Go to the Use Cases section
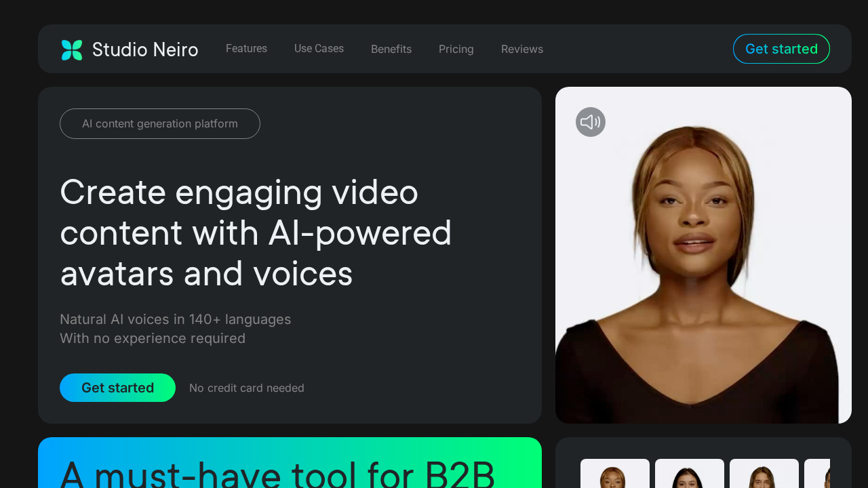This screenshot has width=868, height=488. click(x=319, y=49)
